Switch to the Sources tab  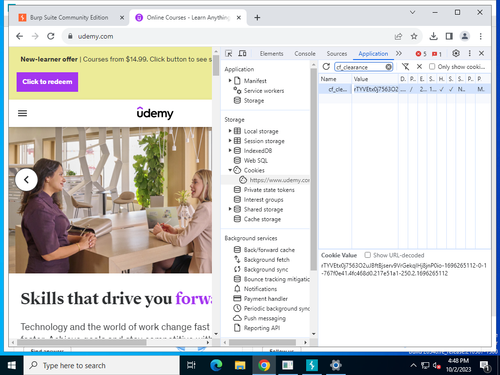337,54
